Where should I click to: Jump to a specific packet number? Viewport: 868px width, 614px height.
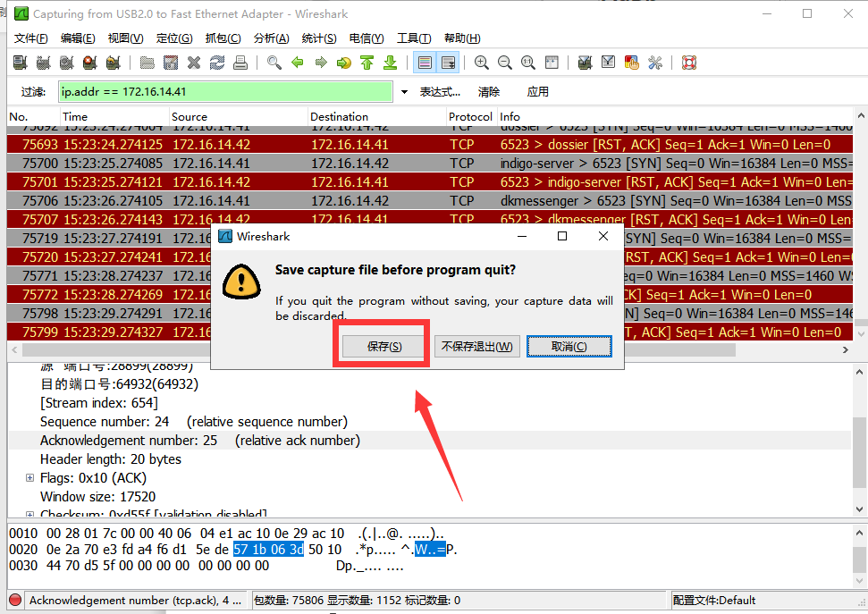click(x=344, y=63)
